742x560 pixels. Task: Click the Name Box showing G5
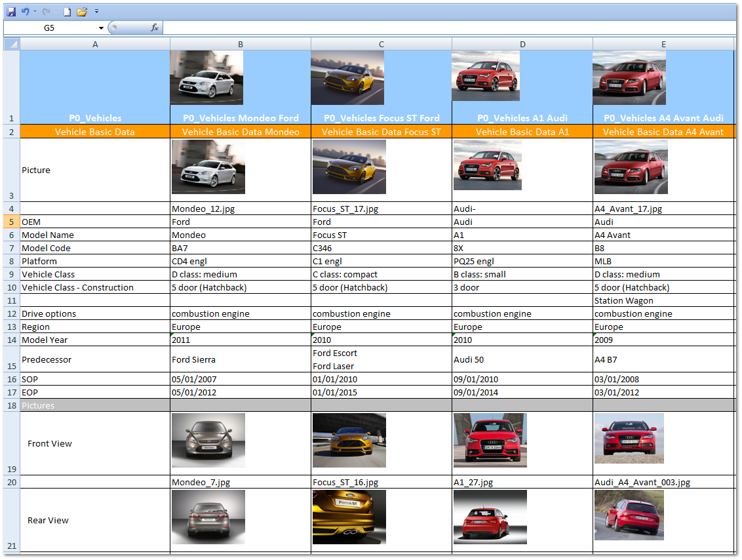pyautogui.click(x=50, y=28)
